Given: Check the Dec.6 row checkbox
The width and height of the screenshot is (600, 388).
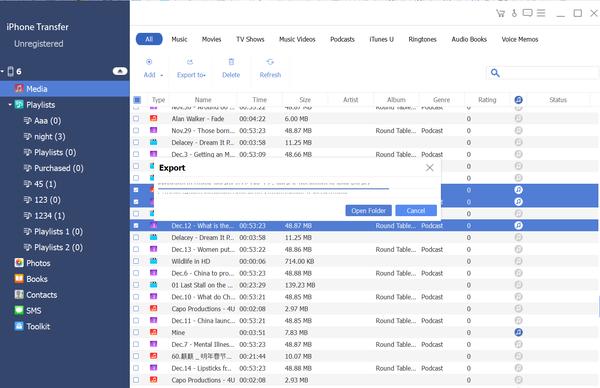Looking at the screenshot, I should pos(136,273).
